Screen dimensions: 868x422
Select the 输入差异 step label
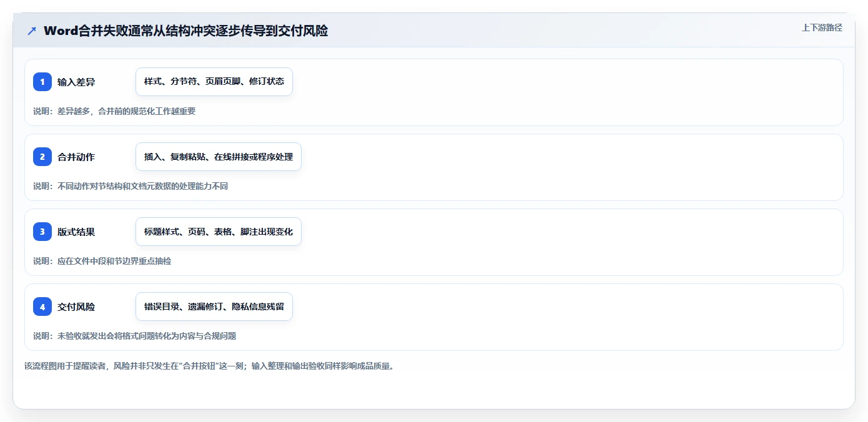(x=76, y=82)
